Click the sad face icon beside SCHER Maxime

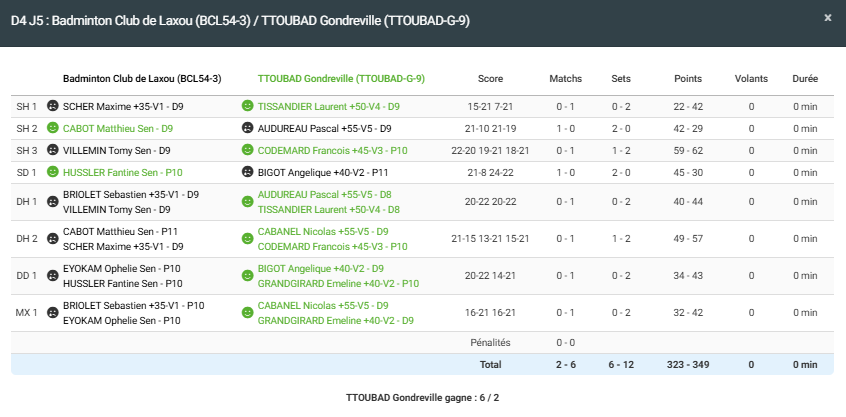tap(53, 106)
